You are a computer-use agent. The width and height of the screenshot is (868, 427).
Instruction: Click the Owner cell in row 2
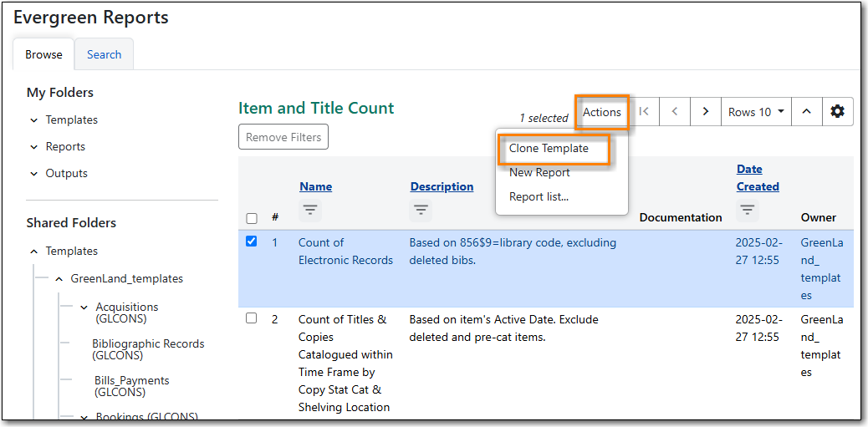coord(821,346)
